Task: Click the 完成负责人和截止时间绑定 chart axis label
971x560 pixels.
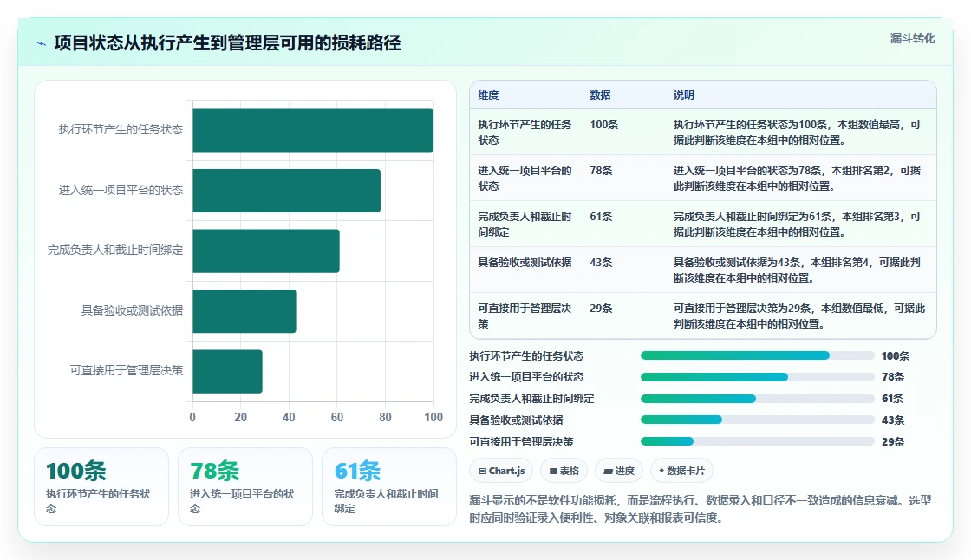Action: 115,251
